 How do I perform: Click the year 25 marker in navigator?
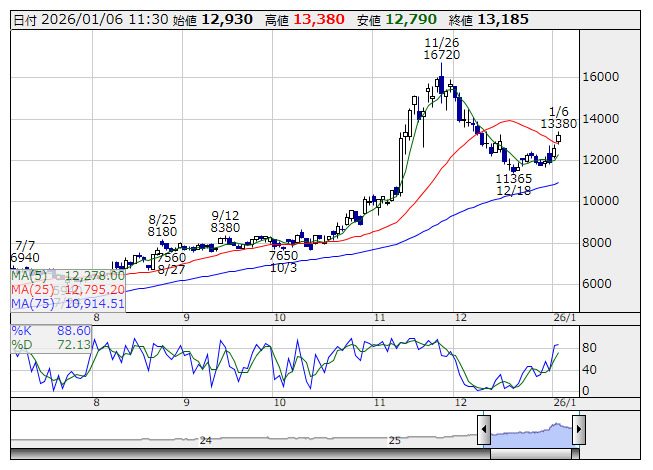coord(395,440)
